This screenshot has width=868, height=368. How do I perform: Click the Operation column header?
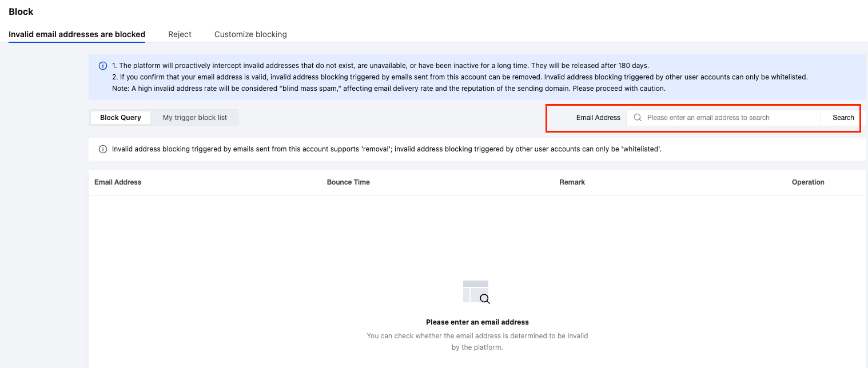click(x=808, y=182)
